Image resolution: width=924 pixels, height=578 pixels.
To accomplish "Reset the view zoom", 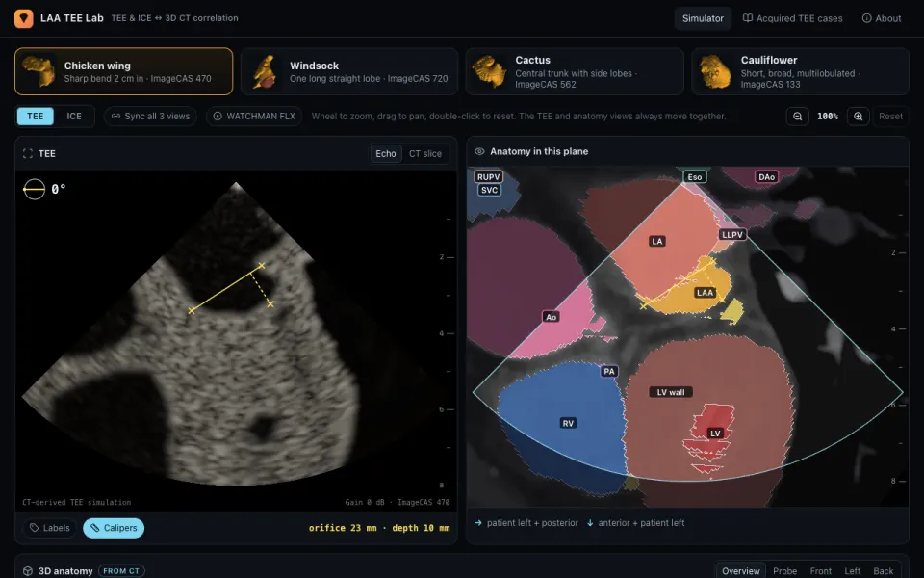I will [890, 117].
